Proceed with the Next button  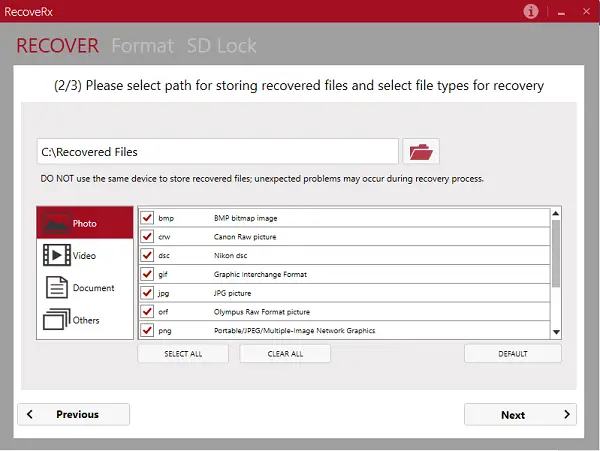point(520,414)
